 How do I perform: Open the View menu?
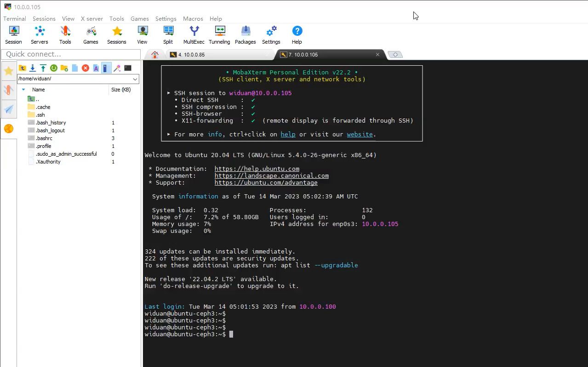click(x=69, y=19)
